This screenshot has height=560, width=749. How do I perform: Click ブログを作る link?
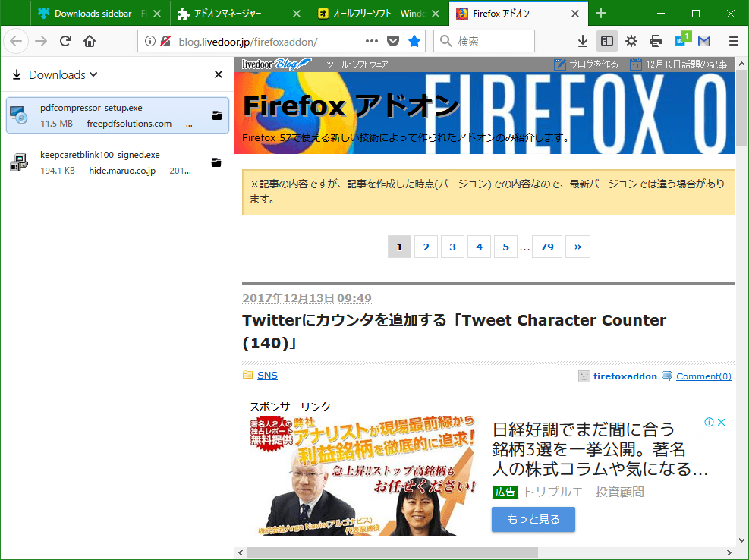point(586,64)
